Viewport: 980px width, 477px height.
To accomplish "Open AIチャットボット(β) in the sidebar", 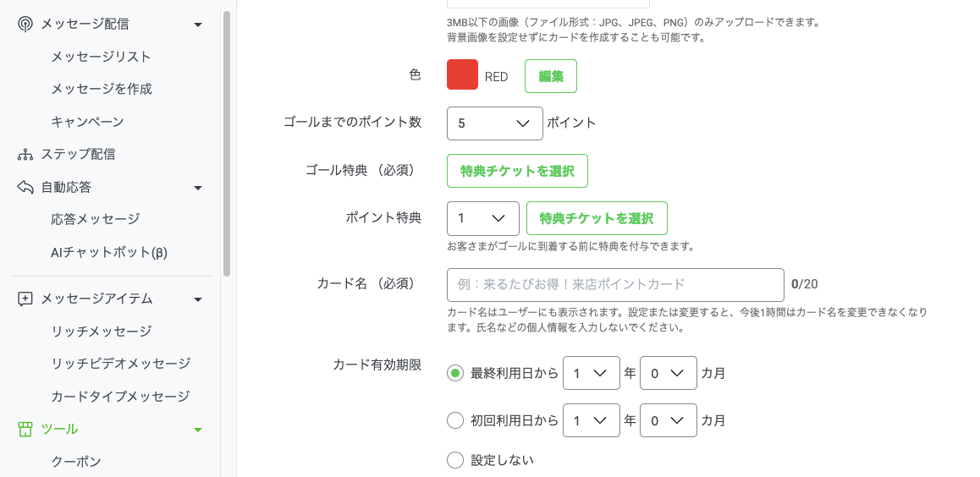I will click(x=109, y=252).
